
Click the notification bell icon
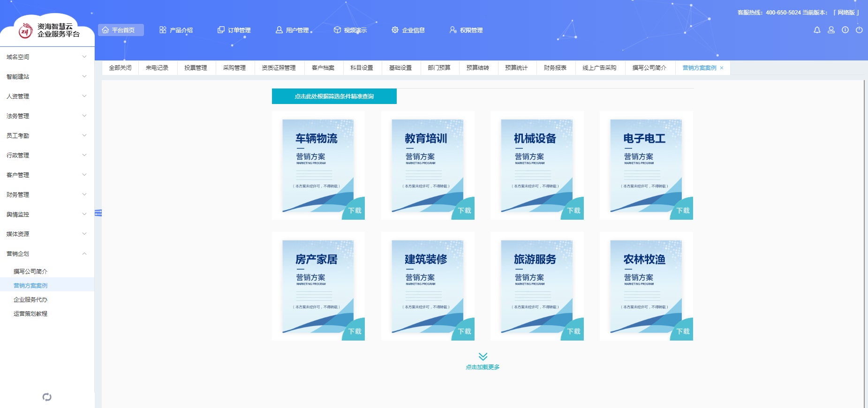[817, 30]
